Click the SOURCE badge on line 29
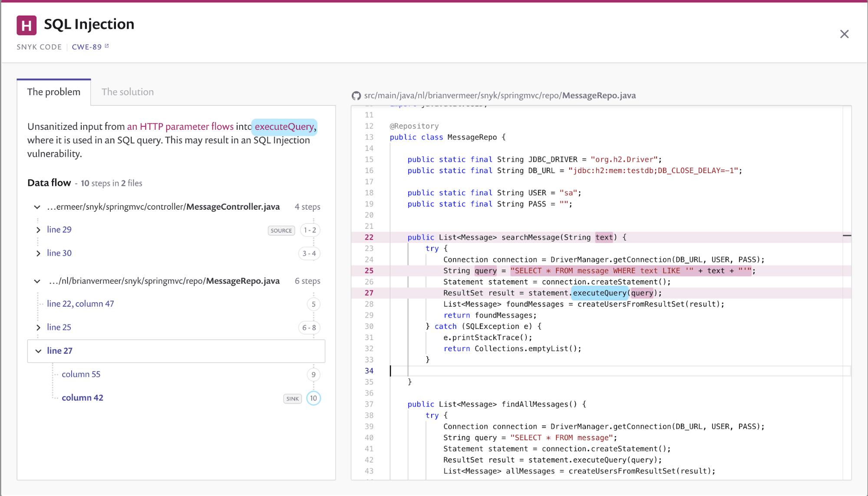The height and width of the screenshot is (496, 868). coord(281,230)
